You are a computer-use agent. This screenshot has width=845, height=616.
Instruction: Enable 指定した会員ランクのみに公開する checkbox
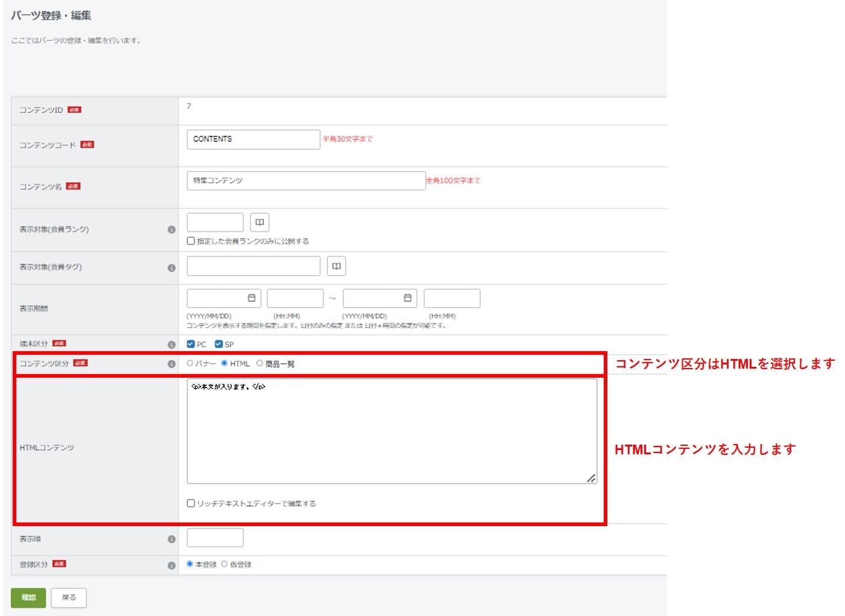coord(191,241)
